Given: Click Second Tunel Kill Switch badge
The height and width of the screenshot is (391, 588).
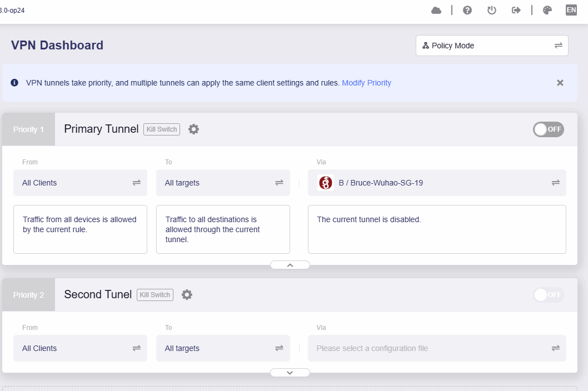Looking at the screenshot, I should (155, 295).
